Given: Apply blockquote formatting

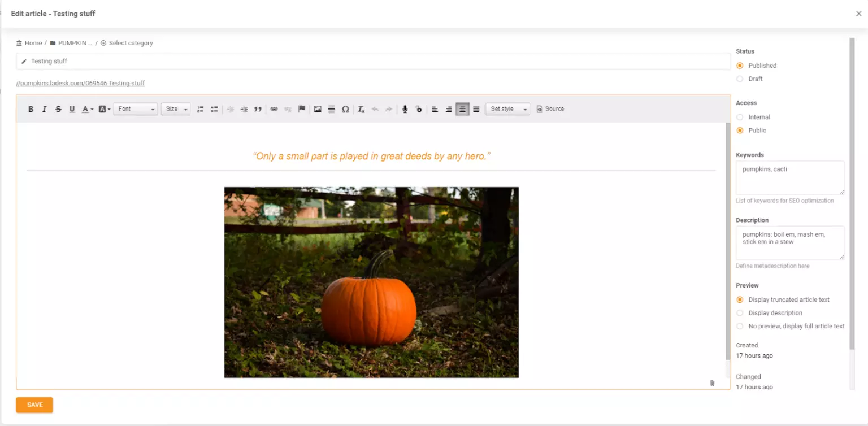Looking at the screenshot, I should [x=258, y=109].
